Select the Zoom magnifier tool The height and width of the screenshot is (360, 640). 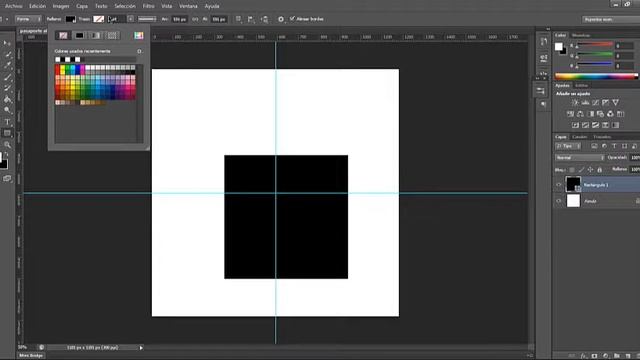pos(7,144)
